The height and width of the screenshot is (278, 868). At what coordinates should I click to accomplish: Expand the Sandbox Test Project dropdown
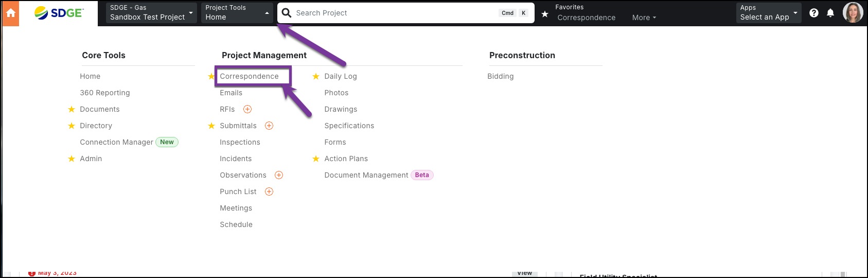(x=151, y=13)
